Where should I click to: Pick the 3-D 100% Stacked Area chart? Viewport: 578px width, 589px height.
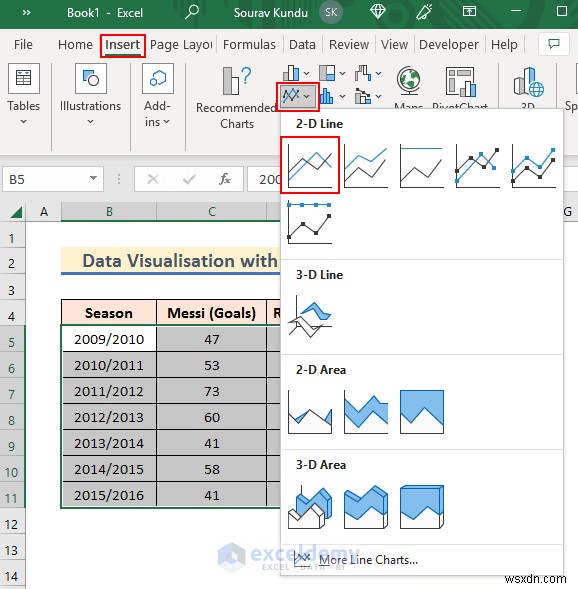[x=421, y=507]
